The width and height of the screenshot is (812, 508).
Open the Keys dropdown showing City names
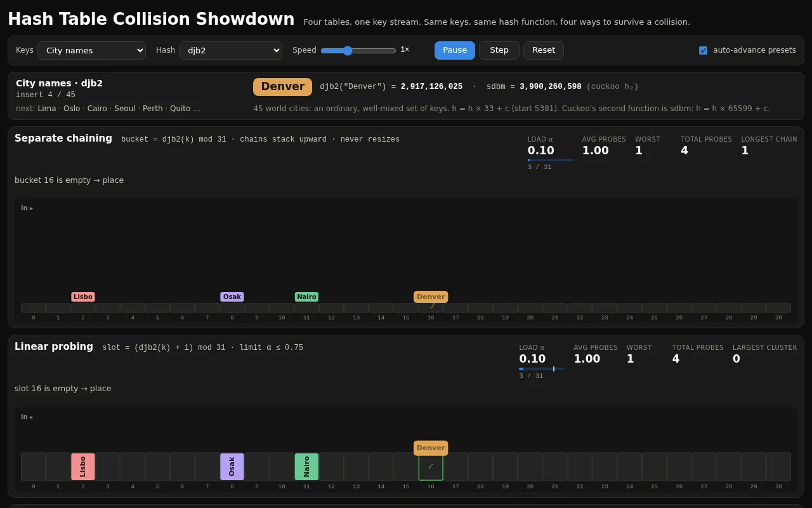coord(91,50)
